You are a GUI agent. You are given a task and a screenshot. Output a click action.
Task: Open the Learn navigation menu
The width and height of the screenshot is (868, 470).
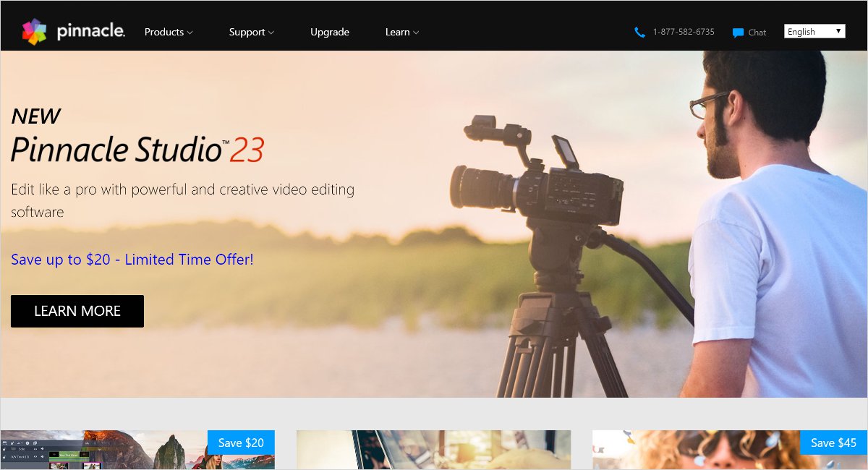coord(397,32)
